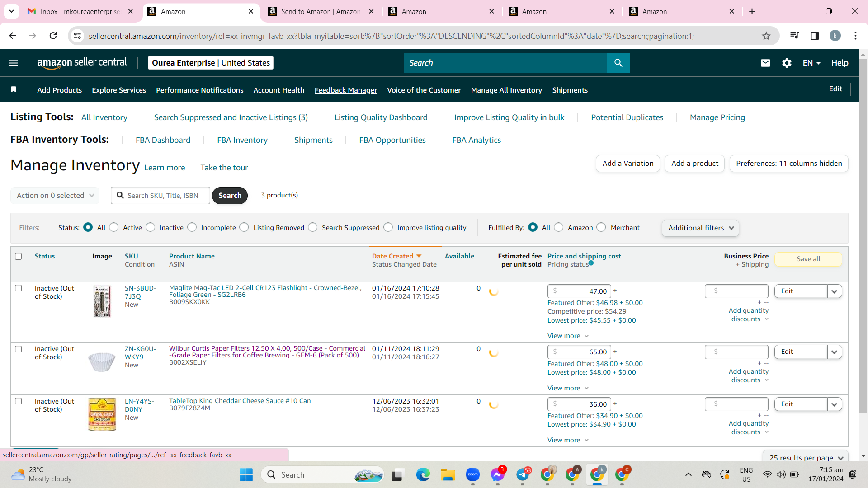Tick the select-all checkbox in table header
The height and width of the screenshot is (488, 868).
[x=19, y=257]
